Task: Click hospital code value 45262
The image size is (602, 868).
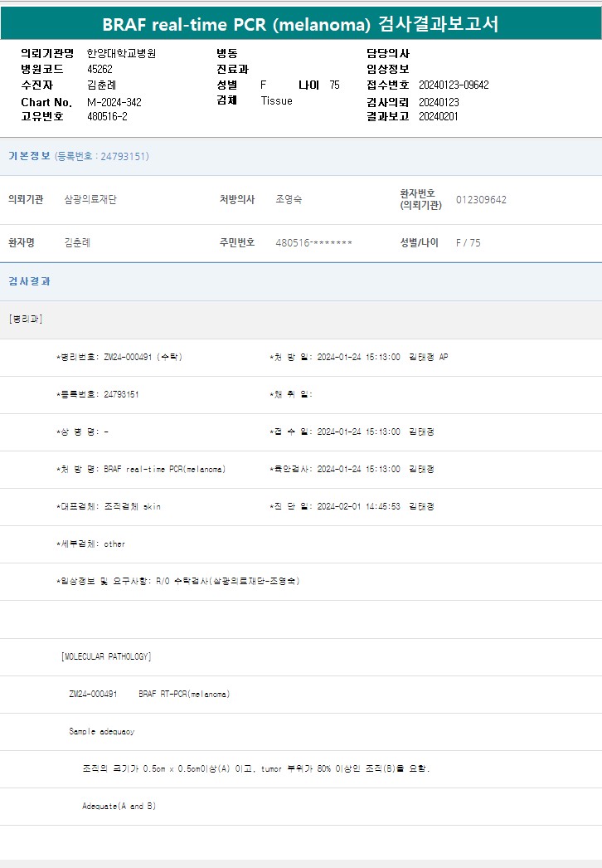Action: tap(100, 69)
